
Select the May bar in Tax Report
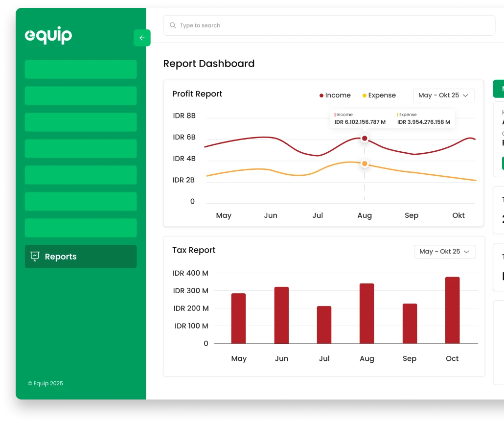click(238, 318)
